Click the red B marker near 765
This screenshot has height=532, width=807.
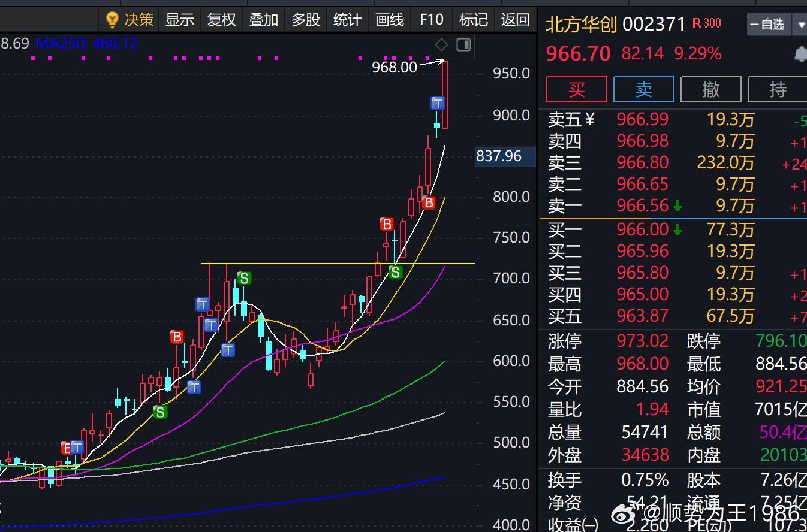(387, 225)
